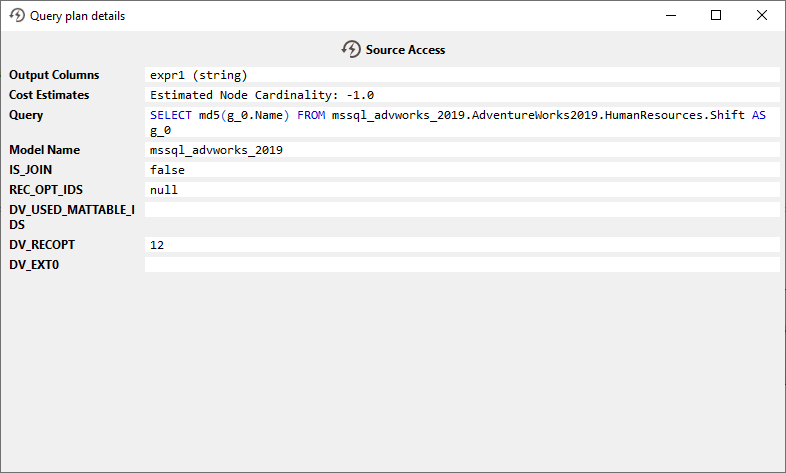Maximize the Query plan details window
Image resolution: width=786 pixels, height=473 pixels.
pyautogui.click(x=715, y=16)
